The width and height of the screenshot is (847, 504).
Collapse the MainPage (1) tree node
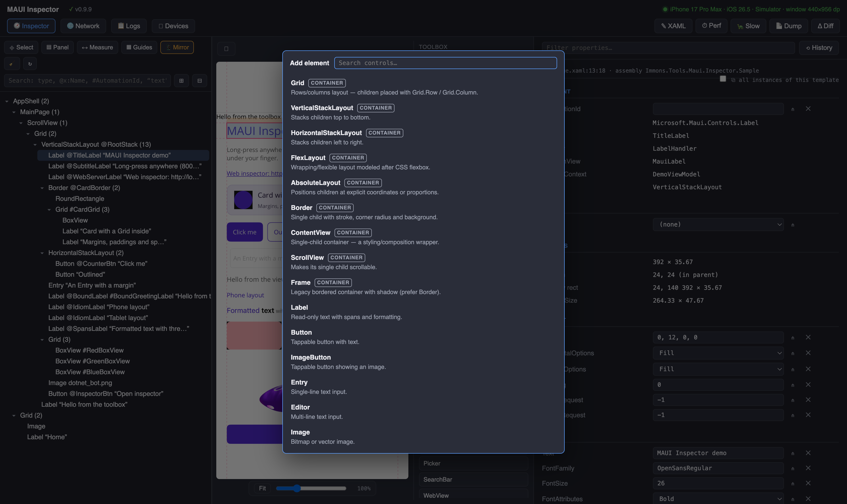14,112
